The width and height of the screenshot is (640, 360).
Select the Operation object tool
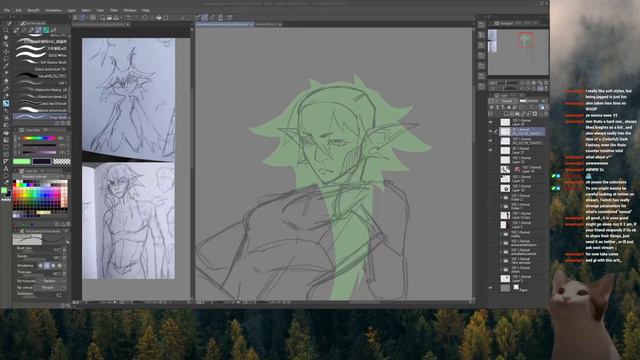click(x=6, y=44)
